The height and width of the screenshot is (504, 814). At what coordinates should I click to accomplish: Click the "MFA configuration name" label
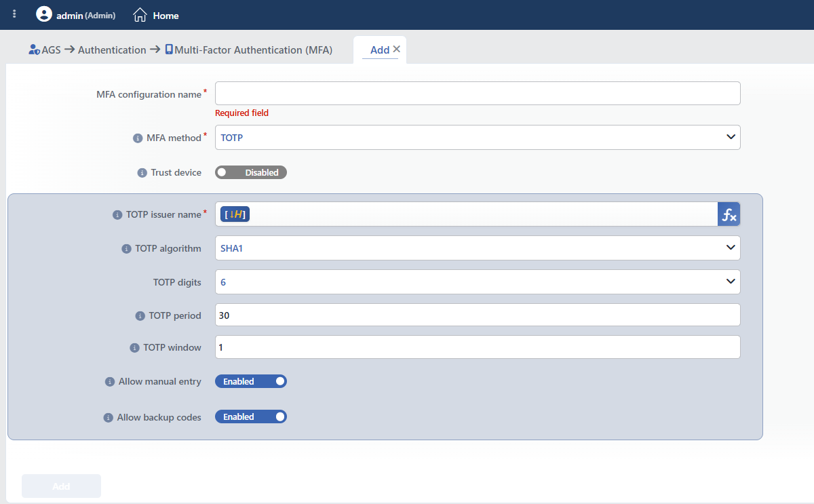tap(149, 95)
